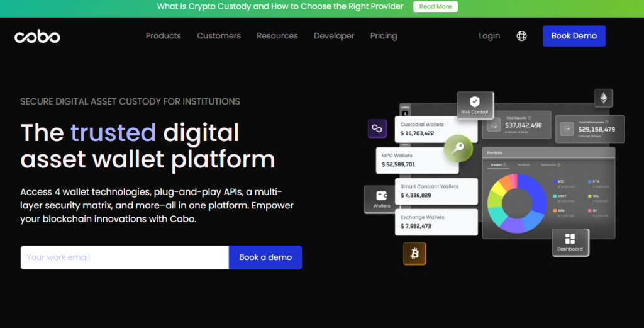Click the yellow donut chart segment
Image resolution: width=644 pixels, height=328 pixels.
[x=499, y=188]
